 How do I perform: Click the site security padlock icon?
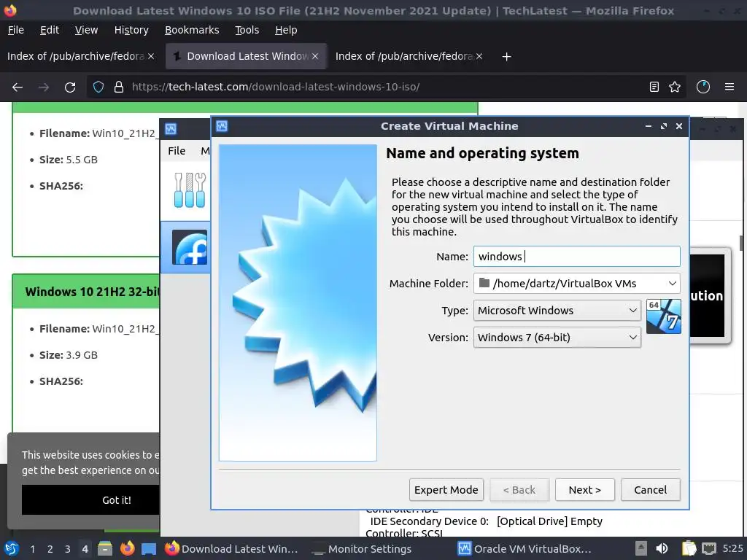tap(119, 87)
